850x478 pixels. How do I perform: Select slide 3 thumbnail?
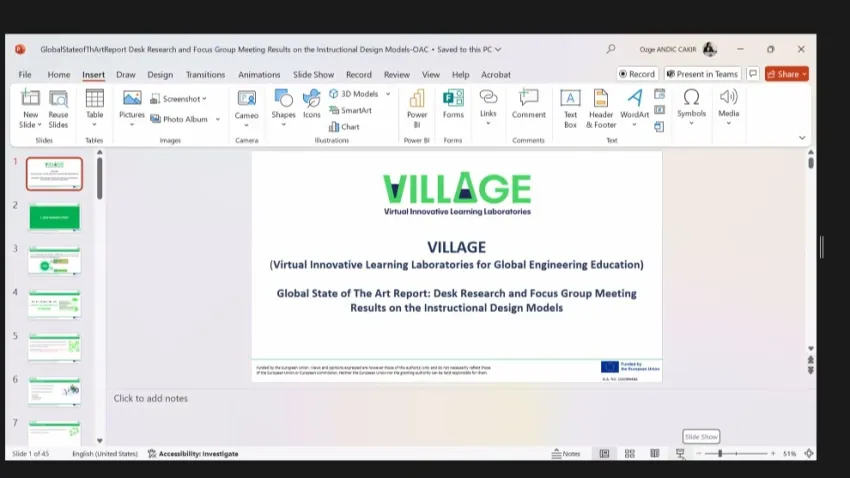54,261
